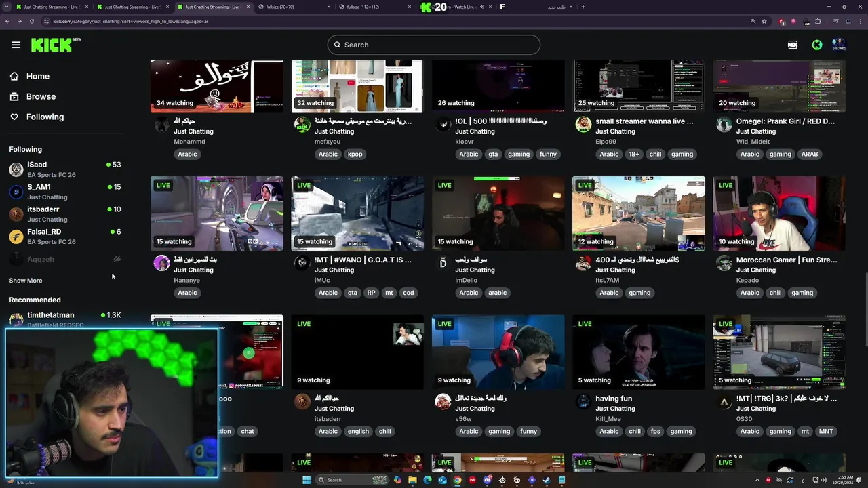Click Kepado channel avatar
Screen dimensions: 868x488
pyautogui.click(x=724, y=263)
